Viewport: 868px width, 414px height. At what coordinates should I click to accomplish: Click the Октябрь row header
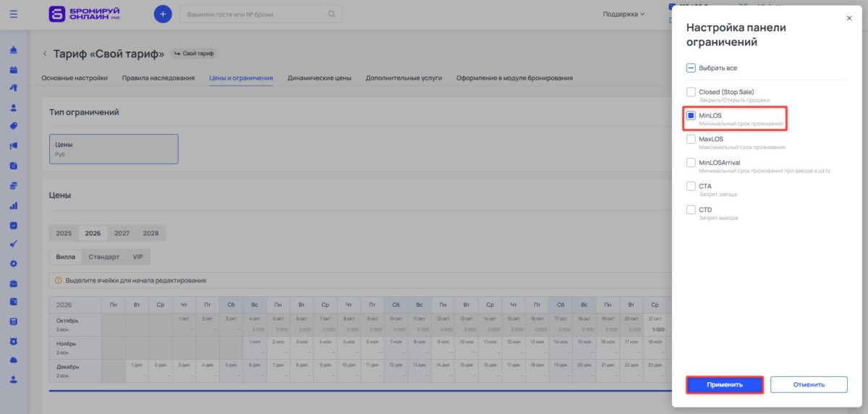75,324
